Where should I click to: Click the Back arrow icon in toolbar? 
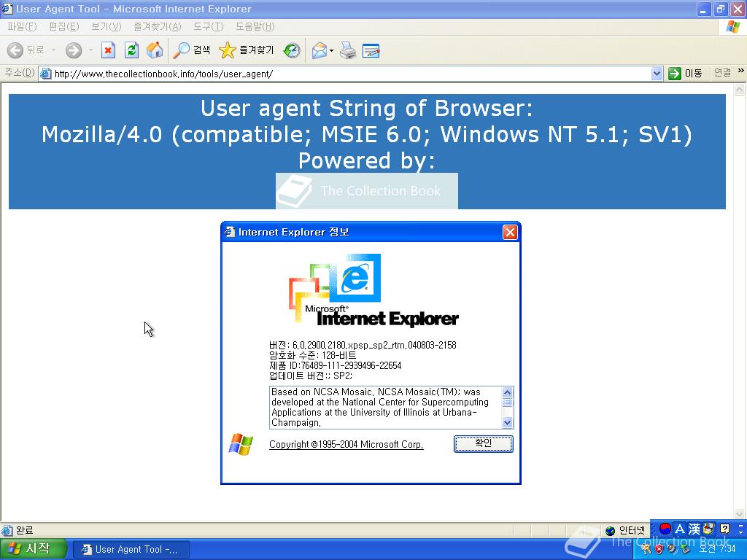[15, 50]
